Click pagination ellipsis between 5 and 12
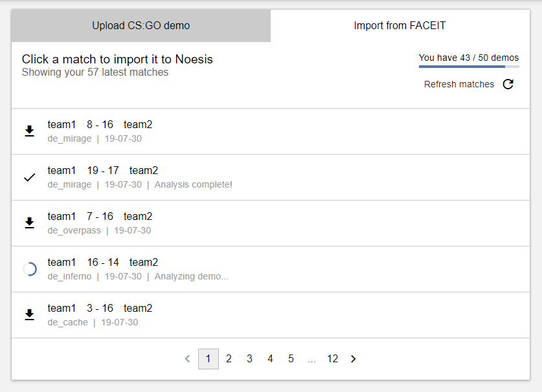542x392 pixels. [311, 359]
